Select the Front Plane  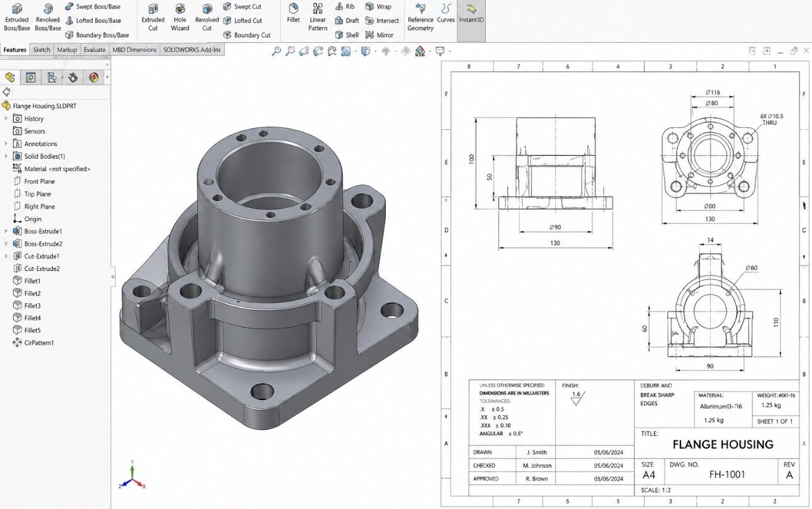click(34, 181)
